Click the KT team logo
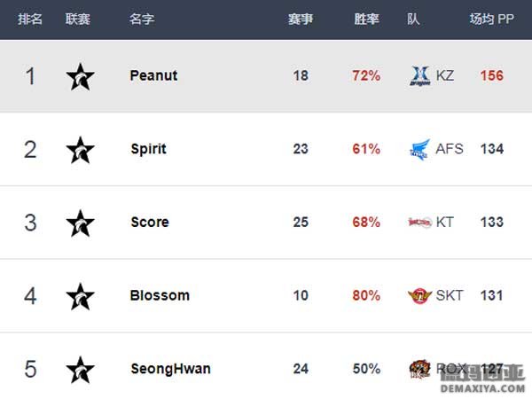Viewport: 532px width, 399px height. (420, 223)
